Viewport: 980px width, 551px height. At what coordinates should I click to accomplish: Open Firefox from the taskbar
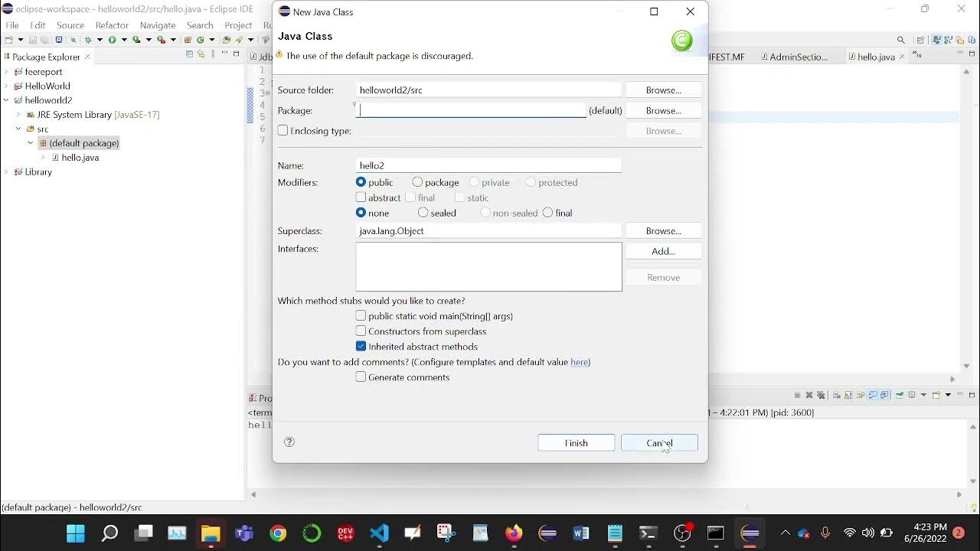tap(514, 533)
